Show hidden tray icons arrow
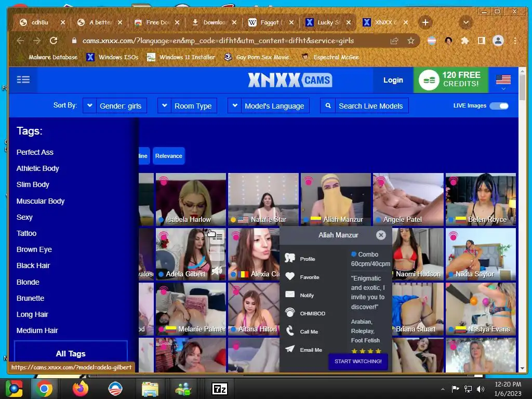532x399 pixels. tap(443, 389)
